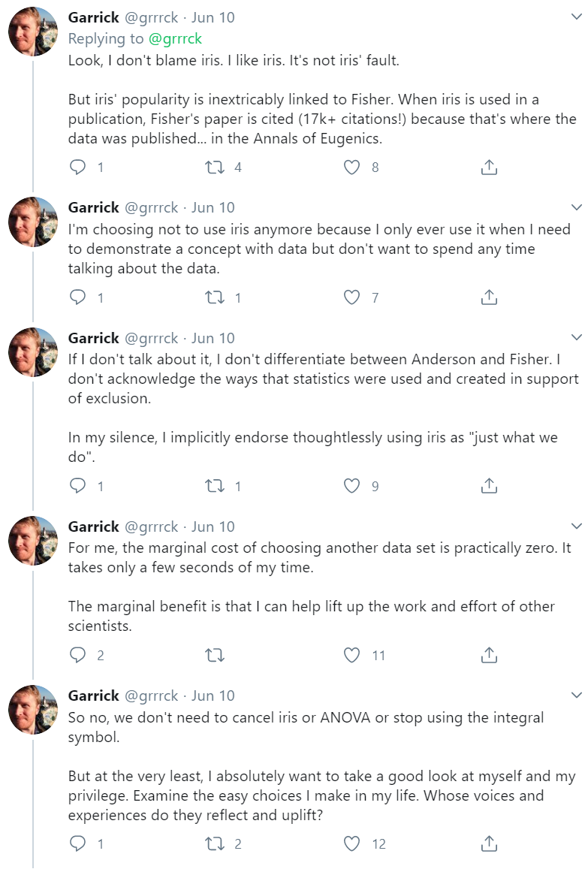Reply to the marginal cost tweet
588x872 pixels.
pos(77,655)
